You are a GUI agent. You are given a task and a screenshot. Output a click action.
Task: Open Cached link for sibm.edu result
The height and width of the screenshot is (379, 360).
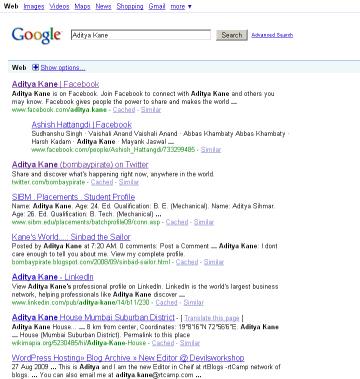[177, 222]
